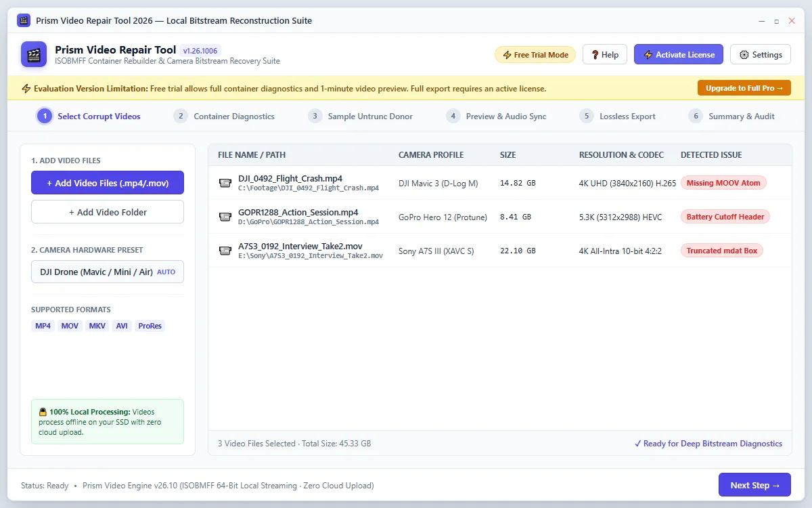Select the A7S3_0192_Interview_Take2.mov file name
The height and width of the screenshot is (508, 812).
(x=300, y=246)
